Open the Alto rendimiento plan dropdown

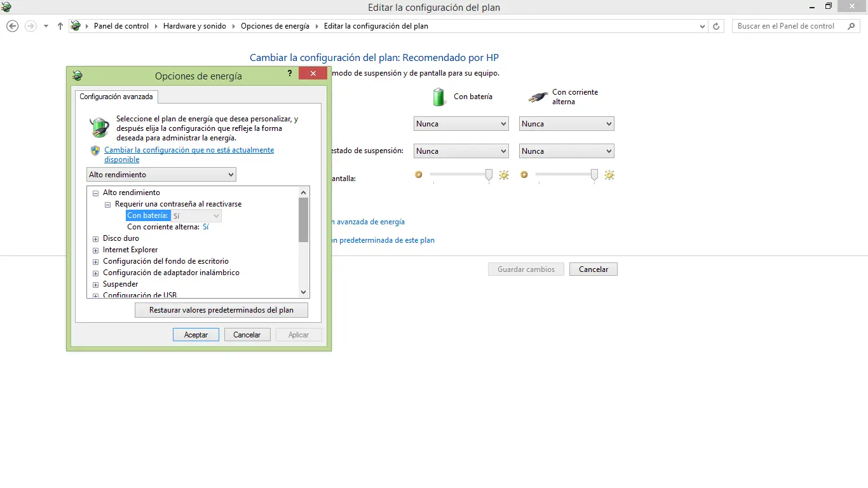(161, 175)
